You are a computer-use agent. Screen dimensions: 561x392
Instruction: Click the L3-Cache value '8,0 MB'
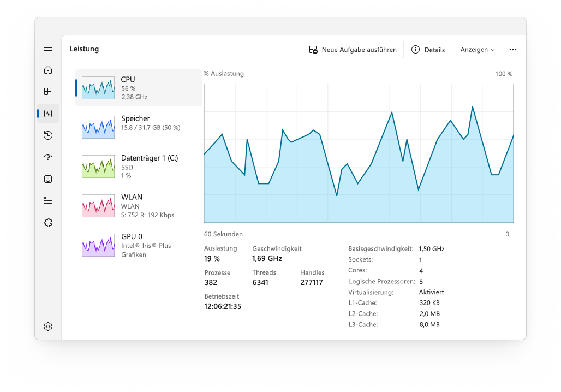tap(429, 325)
